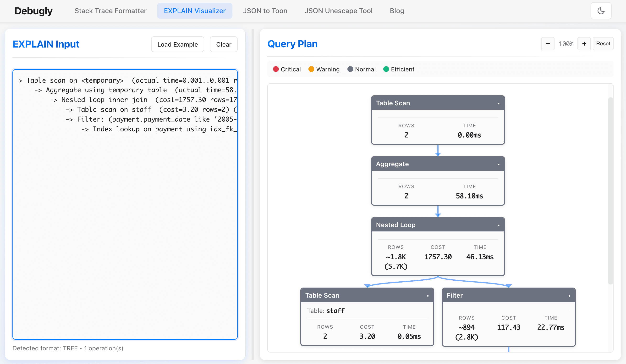This screenshot has height=364, width=626.
Task: Toggle dark mode using the moon icon
Action: [601, 11]
